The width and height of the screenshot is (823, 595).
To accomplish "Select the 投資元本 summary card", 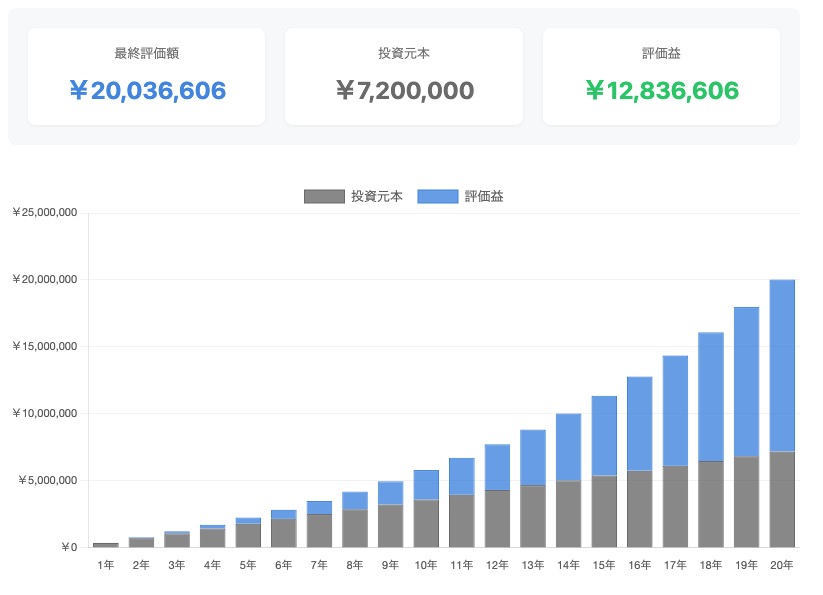I will [403, 76].
